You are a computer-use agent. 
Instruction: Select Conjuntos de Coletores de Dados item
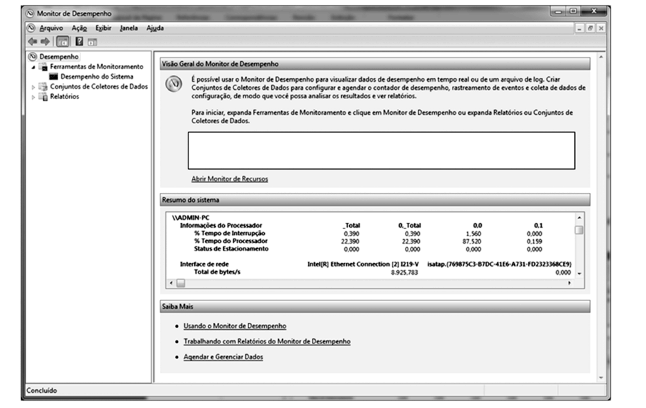99,87
